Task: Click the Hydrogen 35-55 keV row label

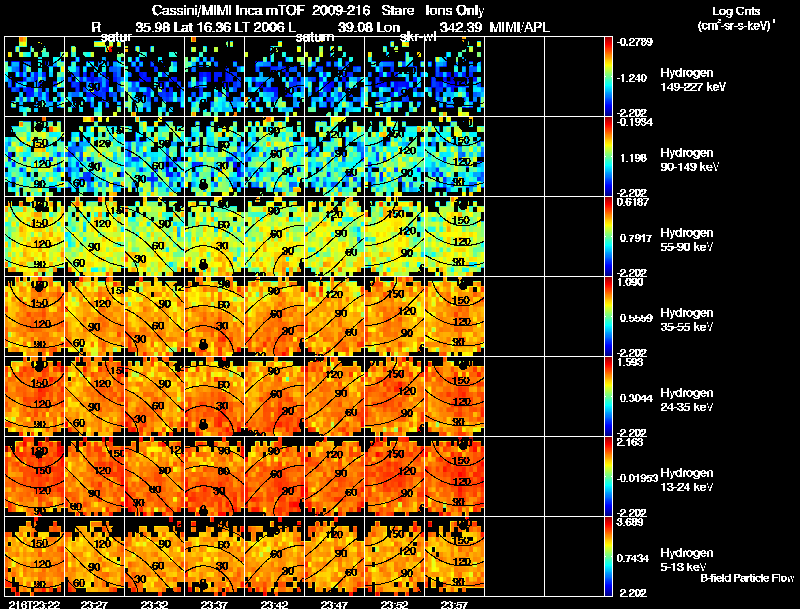Action: (687, 320)
